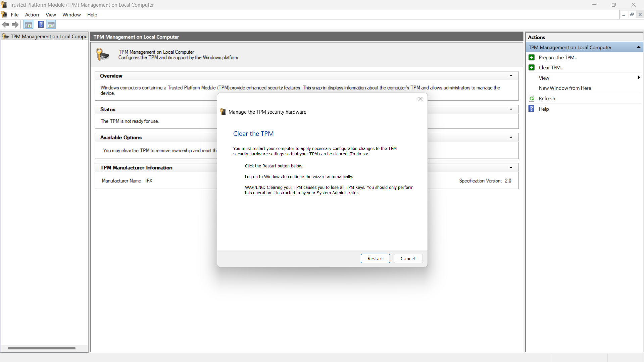Click the tree pane horizontal scrollbar
This screenshot has width=644, height=362.
42,348
